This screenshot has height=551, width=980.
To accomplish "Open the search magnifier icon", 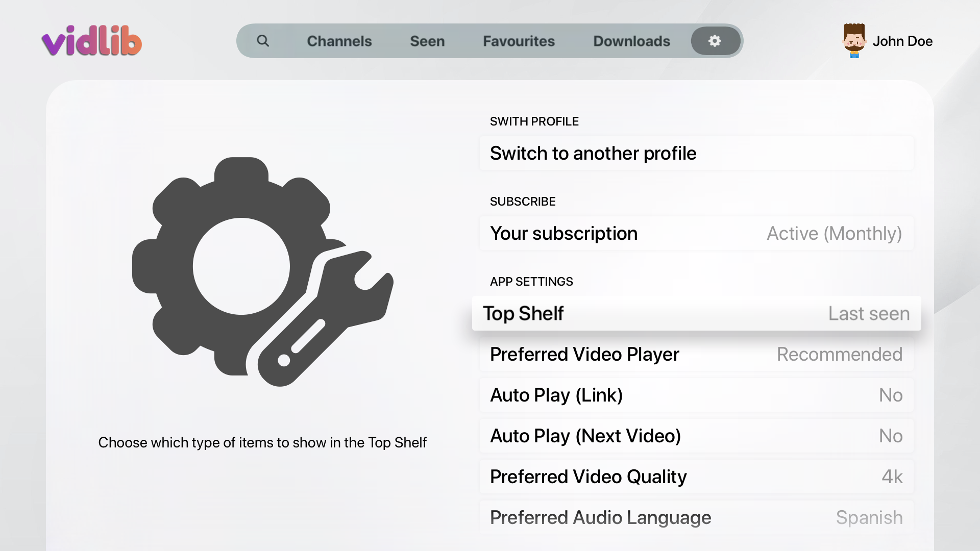I will [263, 41].
